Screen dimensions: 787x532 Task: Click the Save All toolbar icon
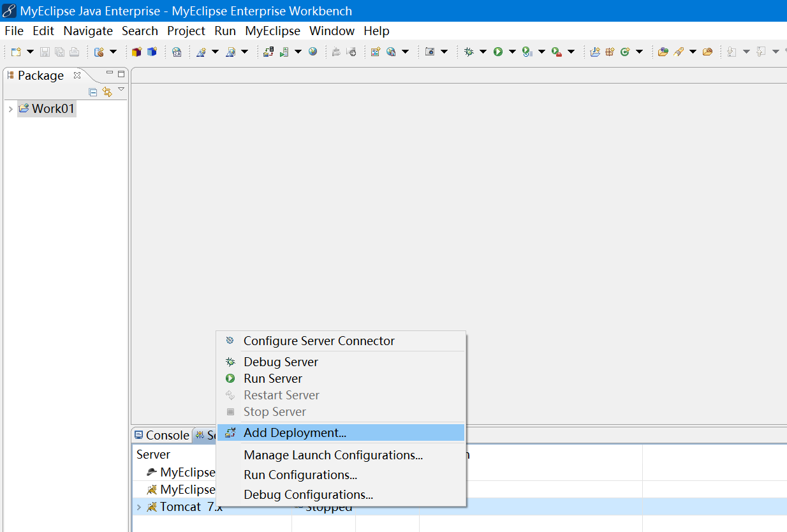pos(59,52)
